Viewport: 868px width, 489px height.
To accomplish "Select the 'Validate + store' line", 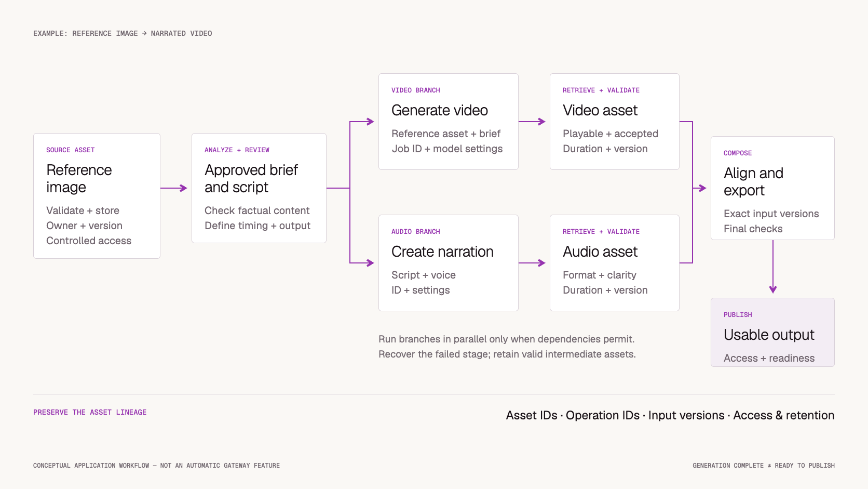I will coord(83,210).
